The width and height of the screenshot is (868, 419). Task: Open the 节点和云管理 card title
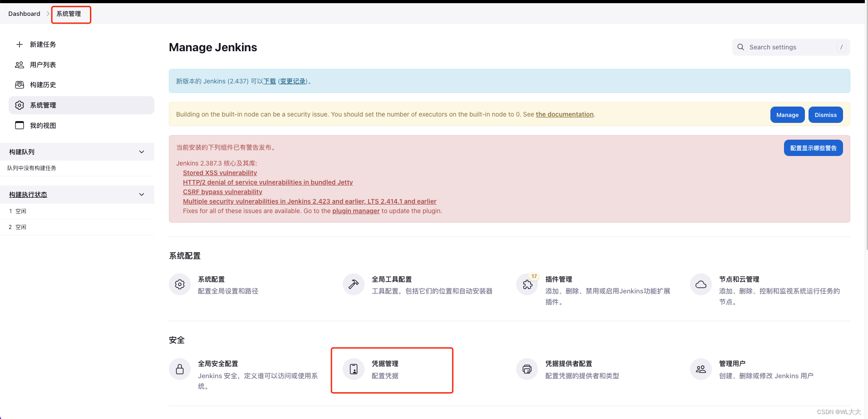pyautogui.click(x=739, y=279)
